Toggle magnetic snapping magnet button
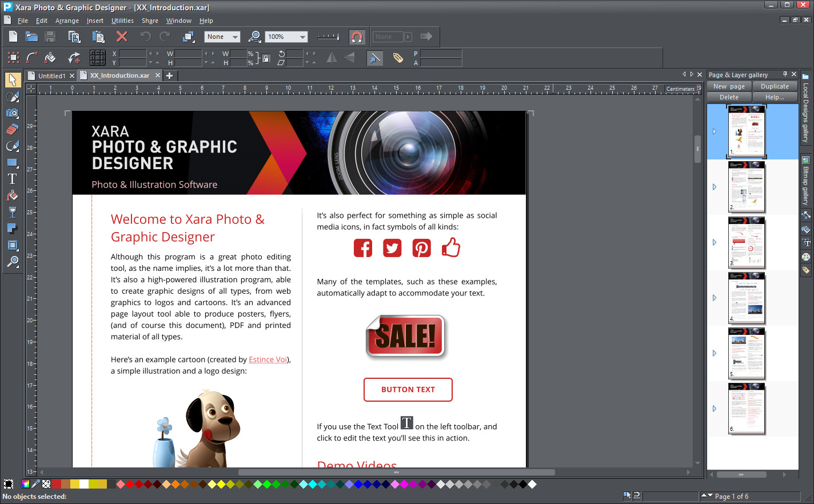Viewport: 814px width, 504px height. click(357, 37)
